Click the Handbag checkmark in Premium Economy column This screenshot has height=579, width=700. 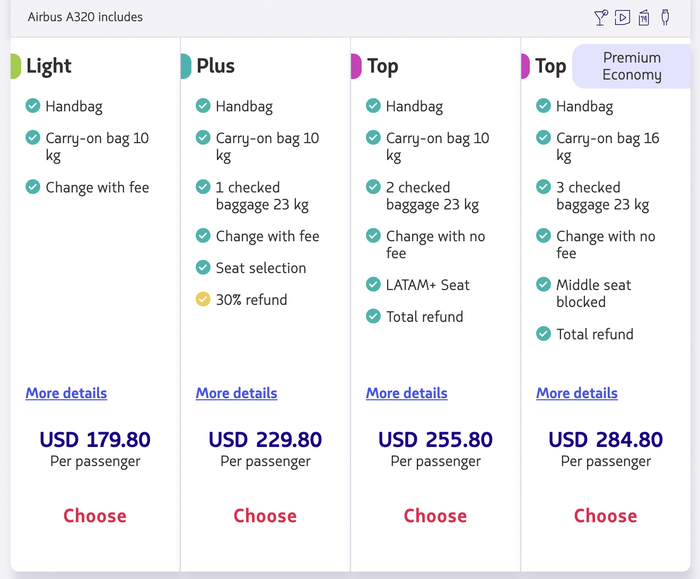point(543,106)
